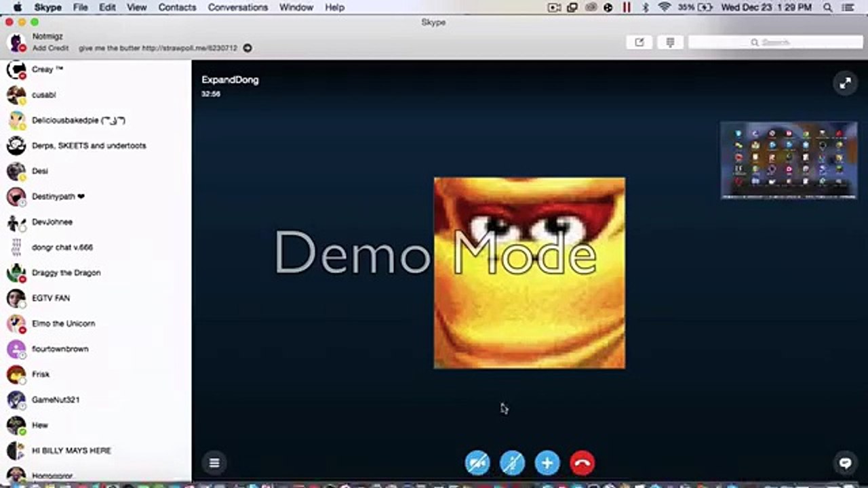Click the screen share preview thumbnail
The image size is (868, 488).
[789, 160]
